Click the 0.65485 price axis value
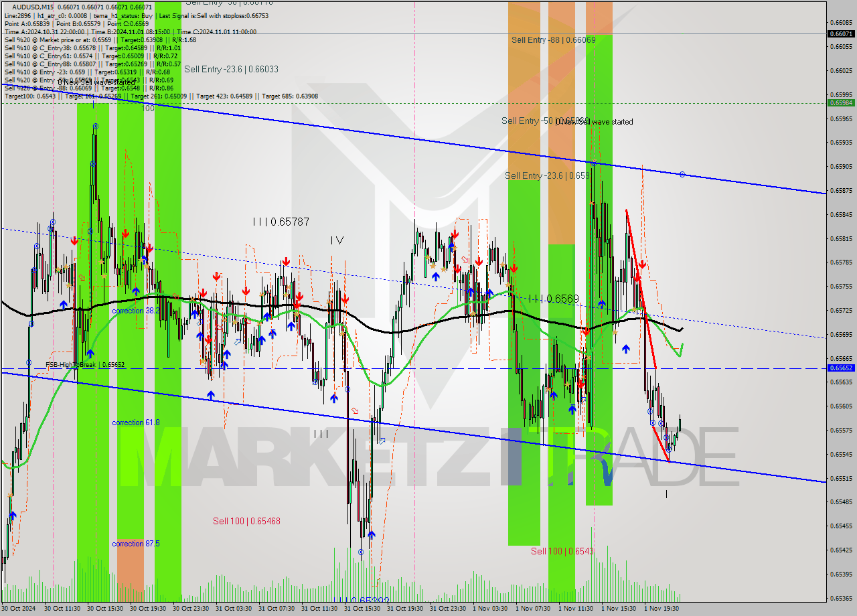 841,502
